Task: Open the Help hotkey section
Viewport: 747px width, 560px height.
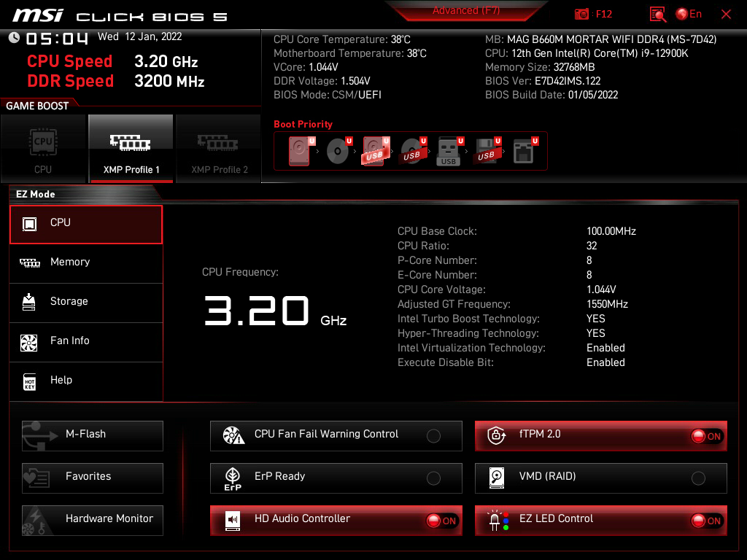Action: point(86,381)
